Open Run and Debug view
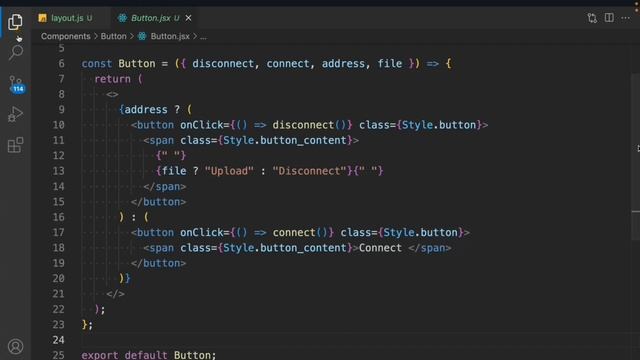640x360 pixels. pyautogui.click(x=15, y=114)
